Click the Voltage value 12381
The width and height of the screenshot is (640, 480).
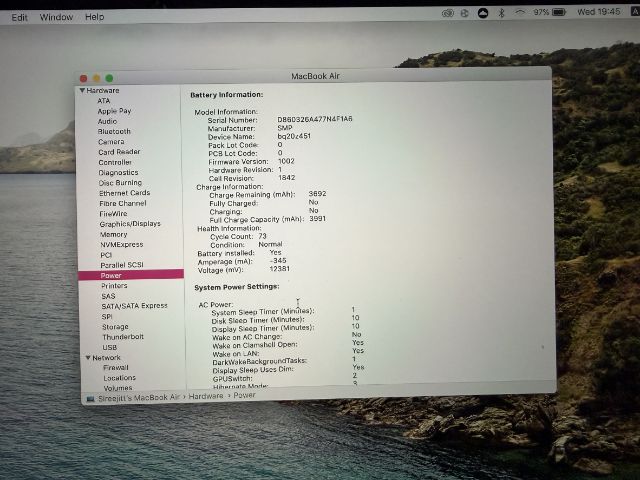click(x=280, y=269)
